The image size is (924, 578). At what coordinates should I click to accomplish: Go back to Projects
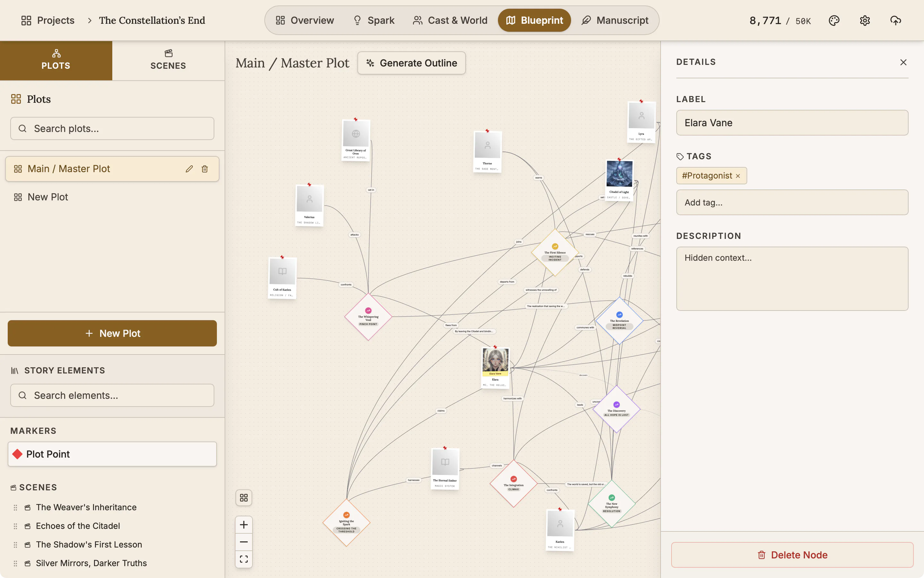click(48, 20)
